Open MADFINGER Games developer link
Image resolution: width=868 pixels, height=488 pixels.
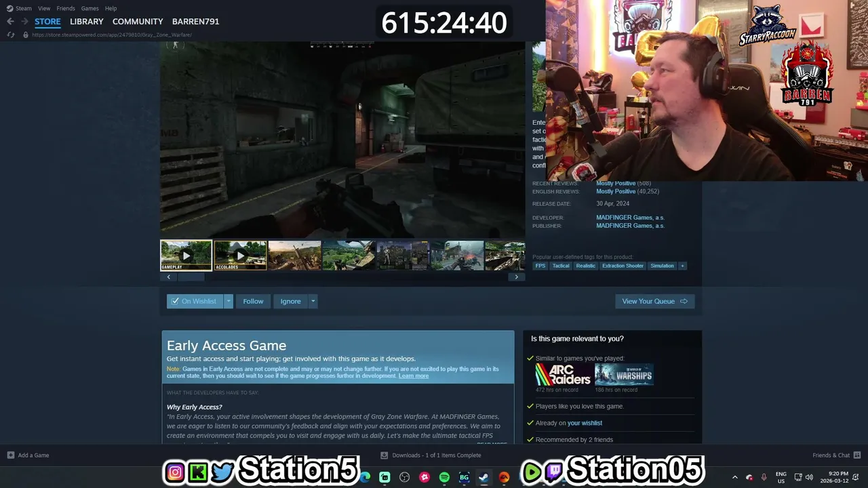tap(630, 218)
